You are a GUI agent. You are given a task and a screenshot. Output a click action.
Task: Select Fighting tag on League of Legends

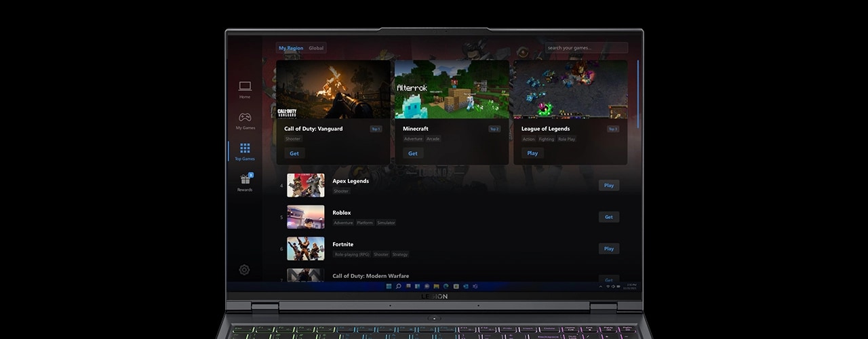[547, 139]
